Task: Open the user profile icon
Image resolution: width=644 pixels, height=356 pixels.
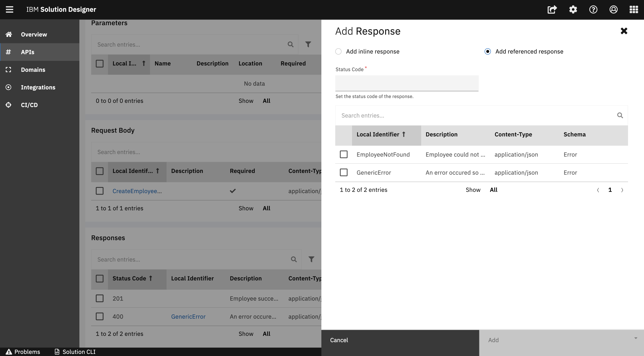Action: (x=614, y=9)
